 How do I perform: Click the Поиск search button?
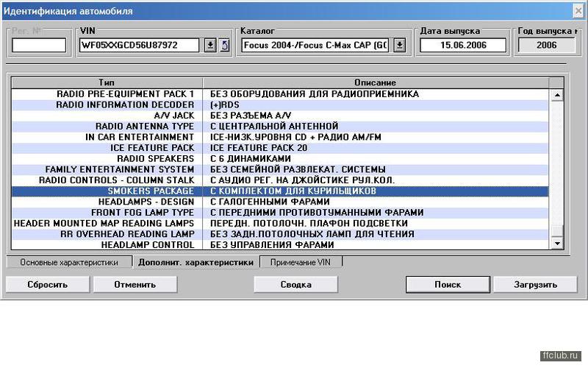[448, 285]
